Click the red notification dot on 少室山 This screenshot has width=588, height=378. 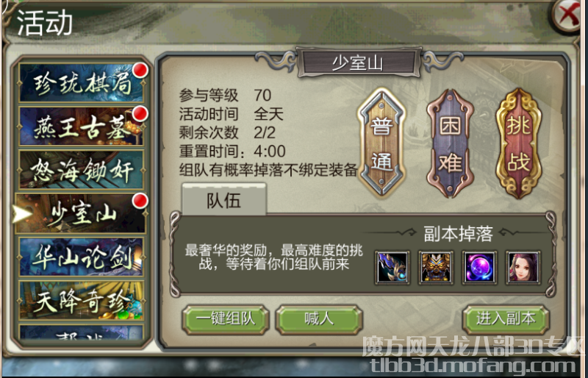[140, 201]
